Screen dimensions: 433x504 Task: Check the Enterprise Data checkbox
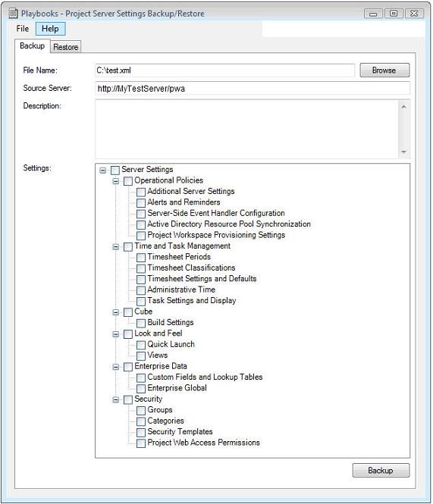pyautogui.click(x=128, y=367)
